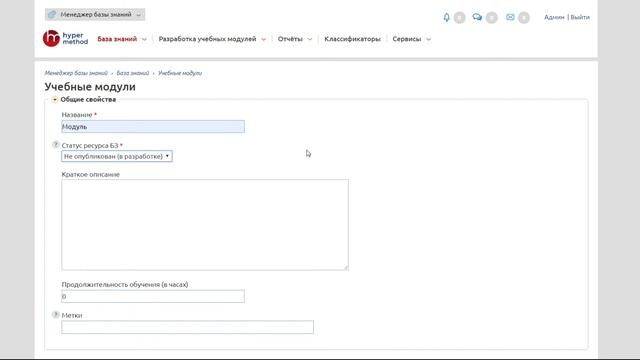Expand the База знаний menu arrow
The image size is (640, 360).
[x=144, y=39]
